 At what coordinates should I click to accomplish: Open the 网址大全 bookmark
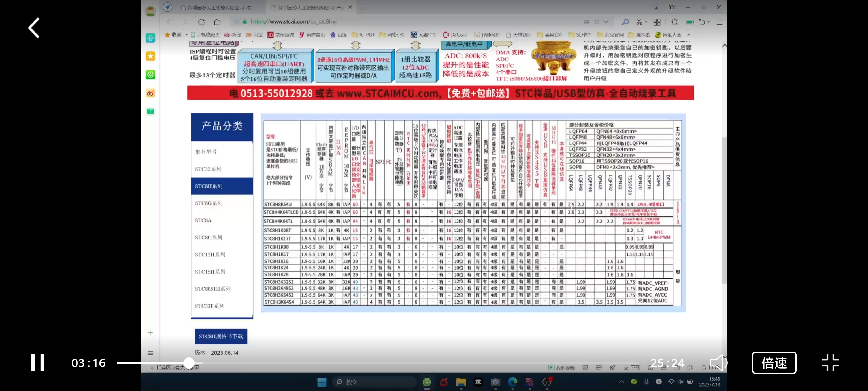(x=668, y=35)
